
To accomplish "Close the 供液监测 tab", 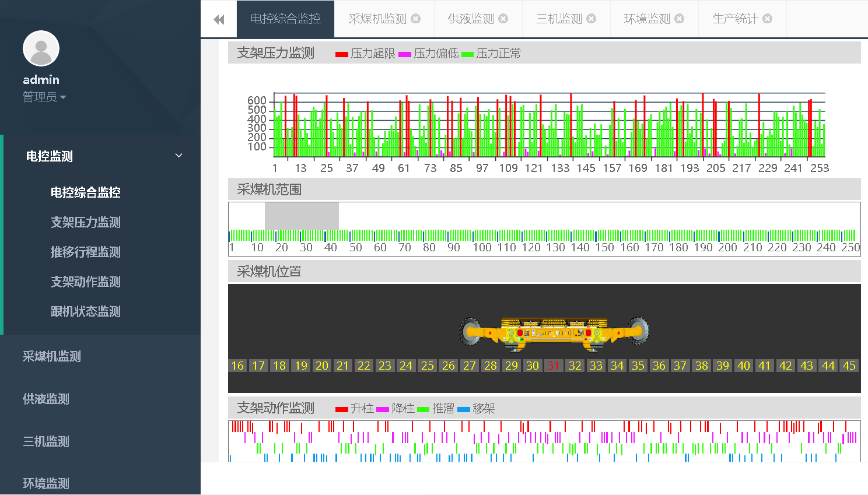I will coord(503,19).
